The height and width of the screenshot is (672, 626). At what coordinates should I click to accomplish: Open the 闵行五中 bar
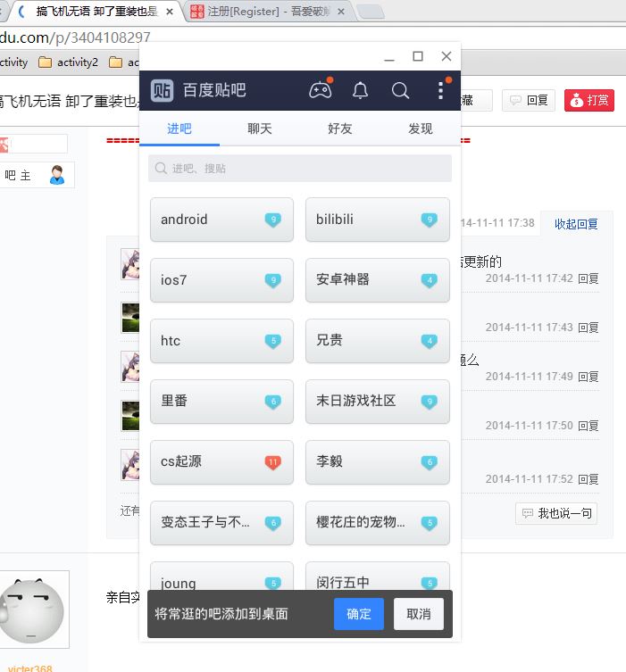pos(378,577)
